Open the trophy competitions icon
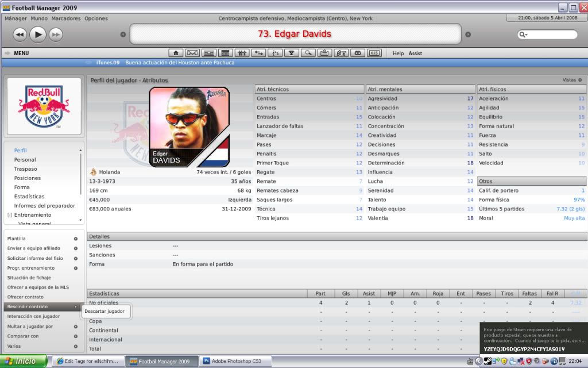The image size is (588, 368). [x=291, y=53]
